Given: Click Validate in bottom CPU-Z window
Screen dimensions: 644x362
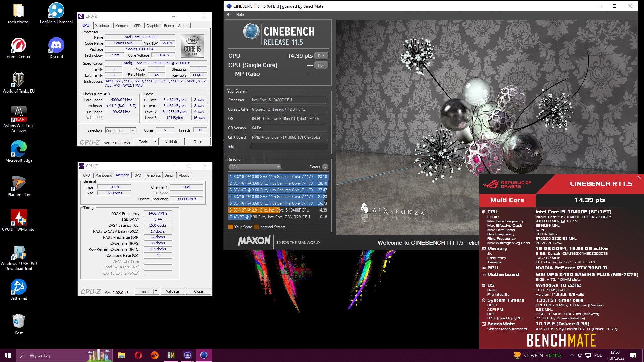Looking at the screenshot, I should pos(172,291).
